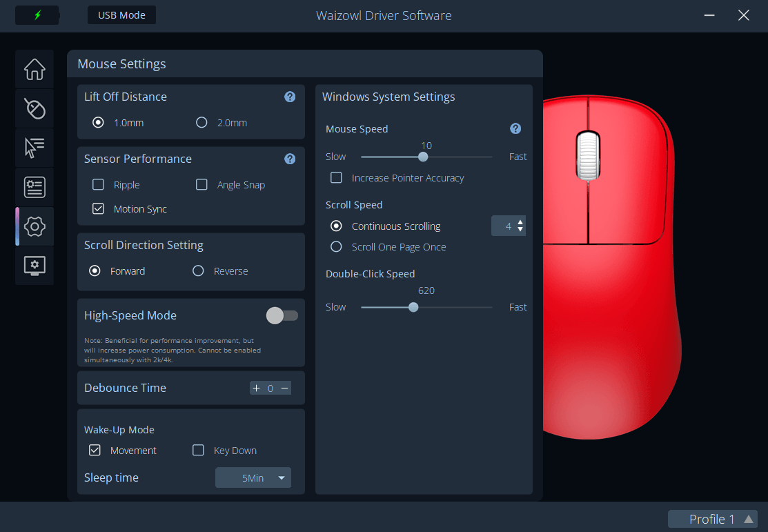
Task: Click the Windows System Settings heading
Action: coord(388,97)
